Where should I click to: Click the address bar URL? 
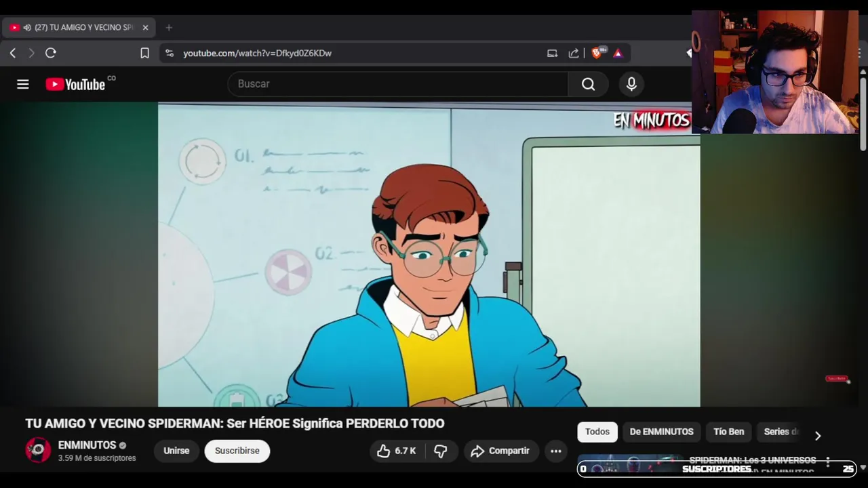(258, 53)
